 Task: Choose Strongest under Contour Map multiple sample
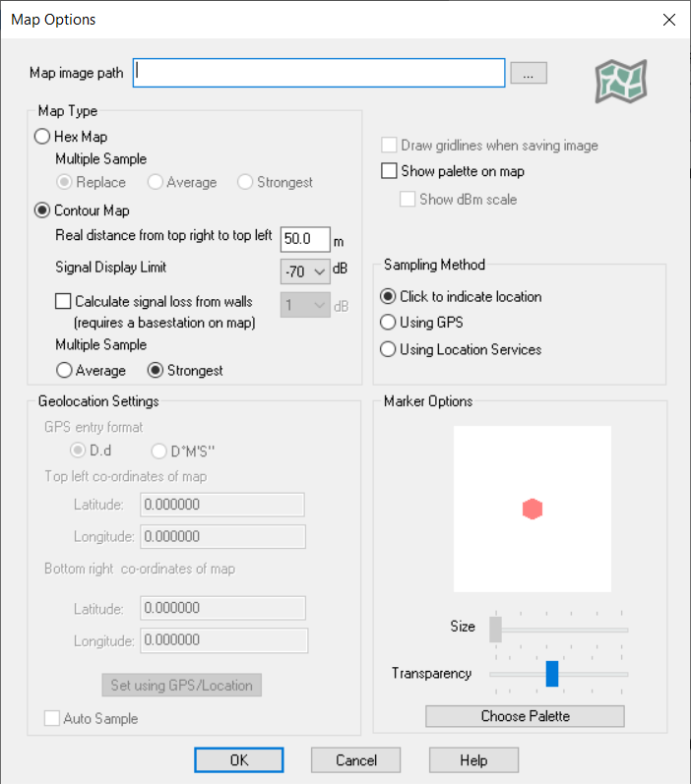click(156, 371)
